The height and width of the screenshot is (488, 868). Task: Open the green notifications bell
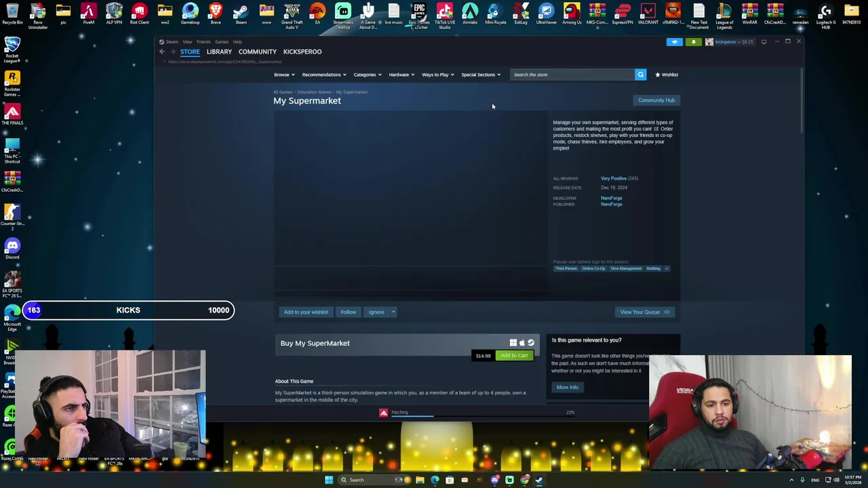693,42
